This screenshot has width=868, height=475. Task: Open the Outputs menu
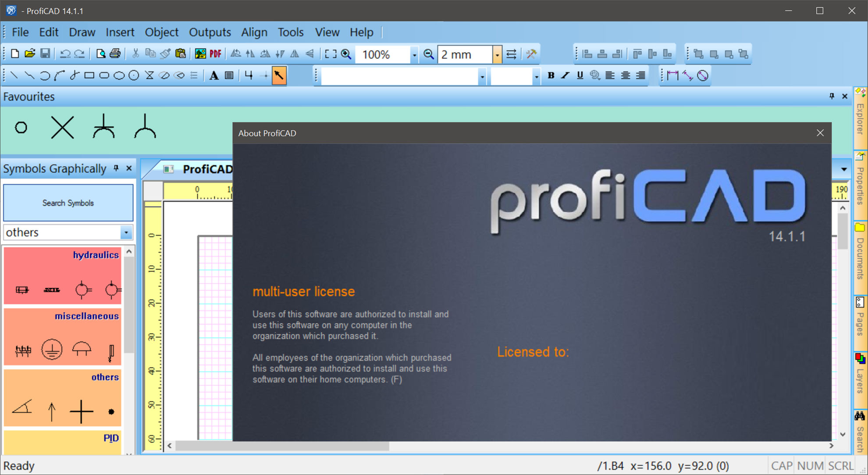210,32
